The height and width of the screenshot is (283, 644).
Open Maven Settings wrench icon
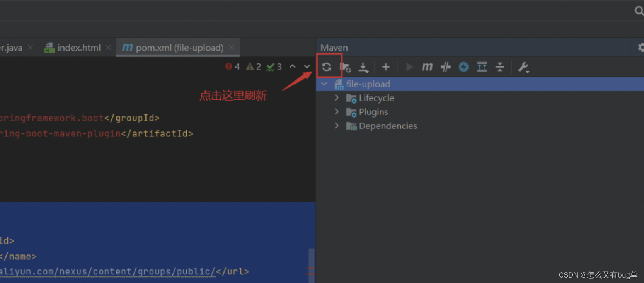523,67
